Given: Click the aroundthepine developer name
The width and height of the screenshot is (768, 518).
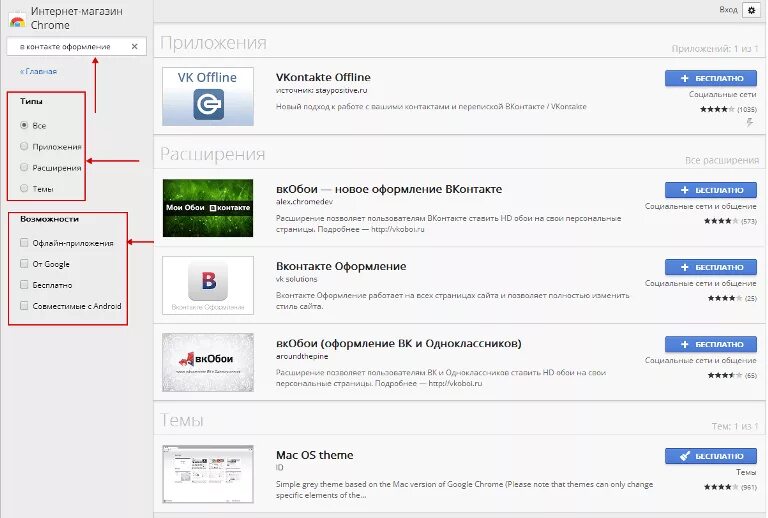Looking at the screenshot, I should point(302,356).
